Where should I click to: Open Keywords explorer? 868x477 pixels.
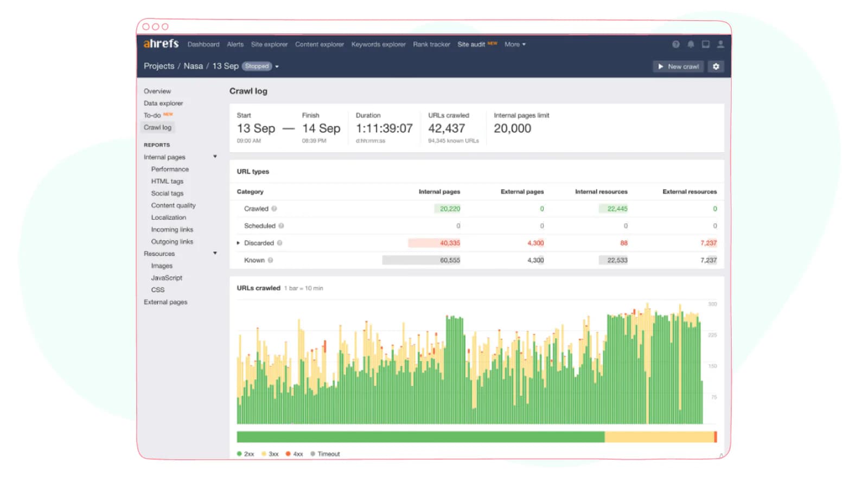point(379,44)
